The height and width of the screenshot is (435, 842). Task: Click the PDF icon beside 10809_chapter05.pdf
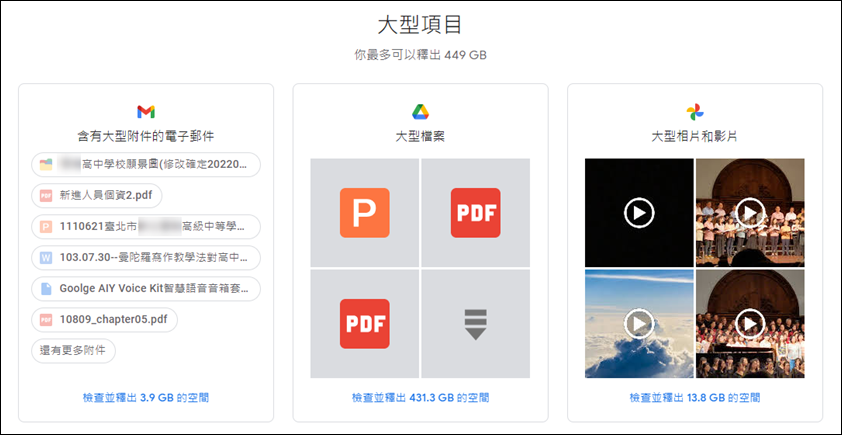point(46,320)
